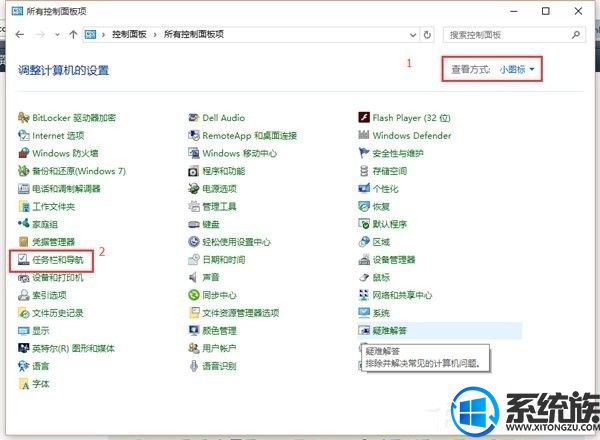Open the 文件资源管理器选项 icon
Image resolution: width=600 pixels, height=440 pixels.
(194, 313)
